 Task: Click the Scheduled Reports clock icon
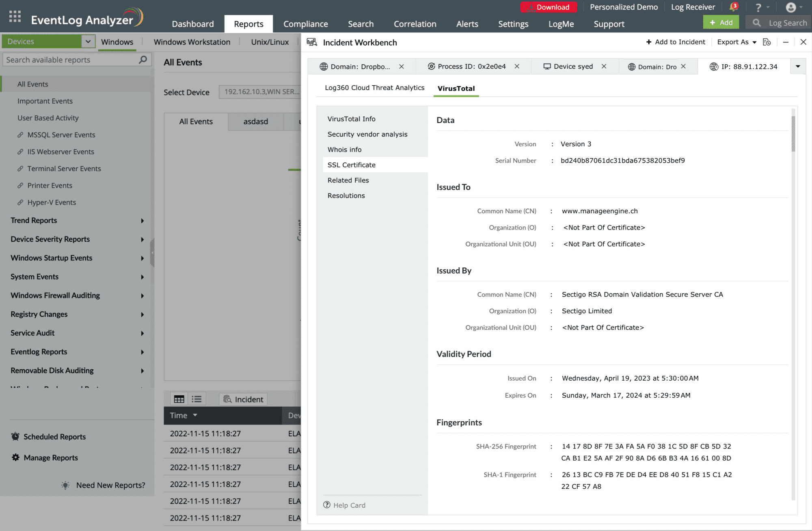pyautogui.click(x=15, y=436)
